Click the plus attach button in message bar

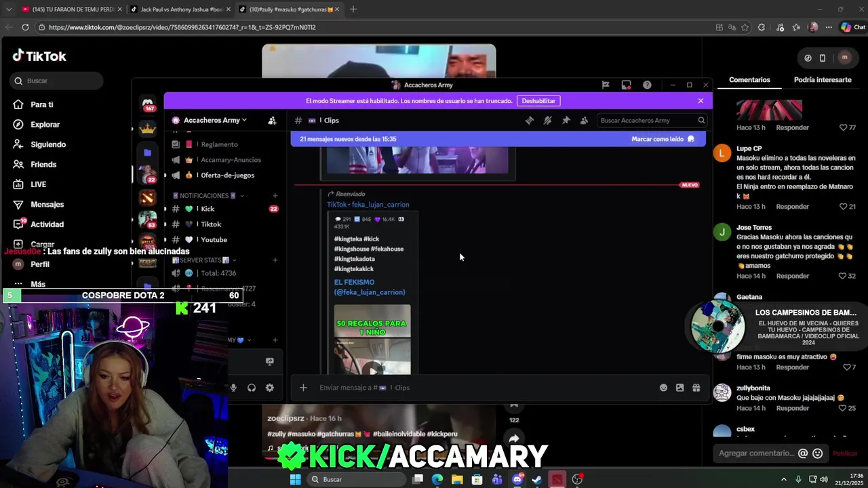(303, 388)
